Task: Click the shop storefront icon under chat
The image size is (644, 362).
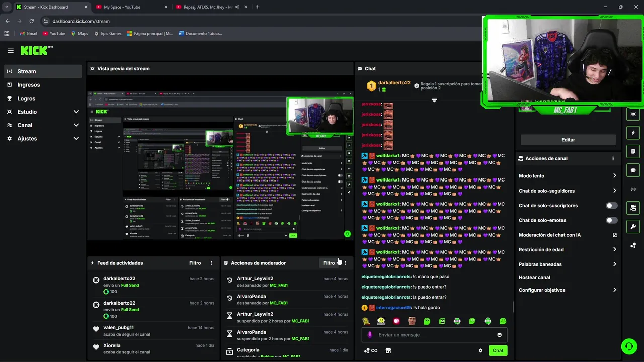Action: tap(388, 351)
